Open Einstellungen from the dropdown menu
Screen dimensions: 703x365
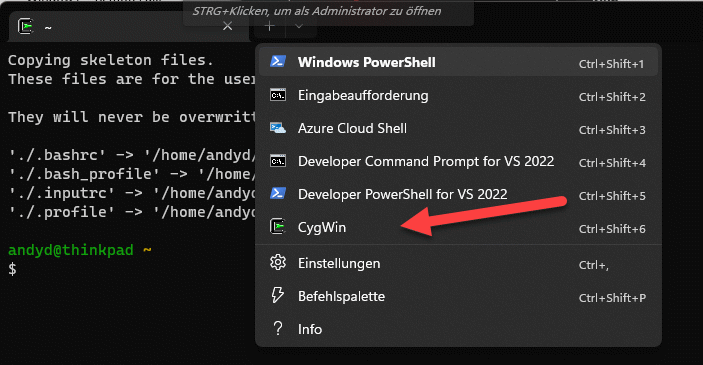(458, 263)
